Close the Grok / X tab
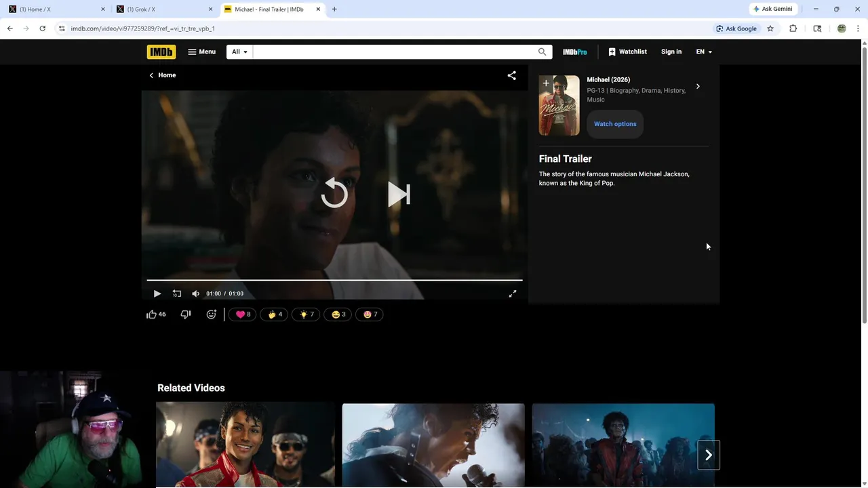Screen dimensions: 868x488 (211, 9)
